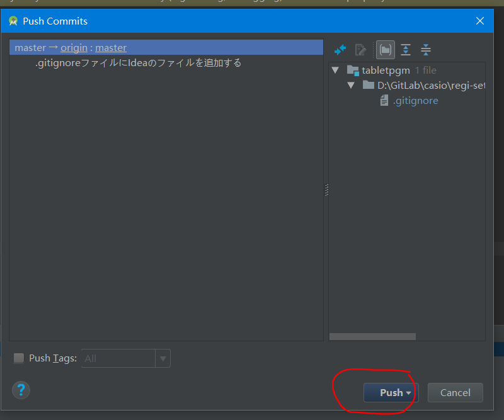Image resolution: width=504 pixels, height=420 pixels.
Task: Click the 'origin' remote link
Action: pyautogui.click(x=74, y=48)
